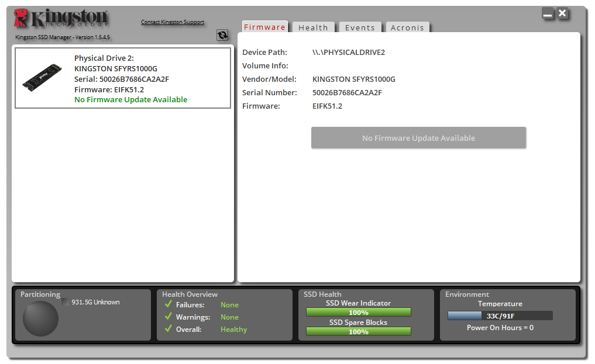Click the serial number value in Firmware panel
Screen dimensions: 595x364
click(x=347, y=92)
